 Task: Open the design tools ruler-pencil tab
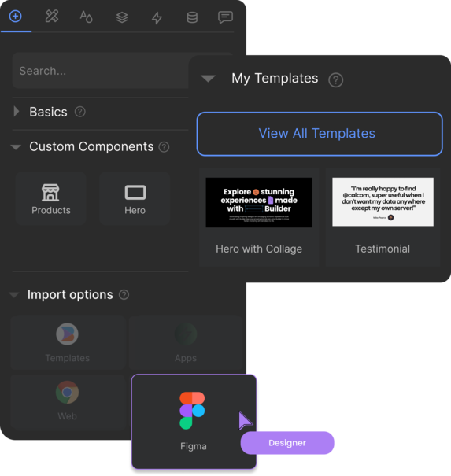(52, 16)
